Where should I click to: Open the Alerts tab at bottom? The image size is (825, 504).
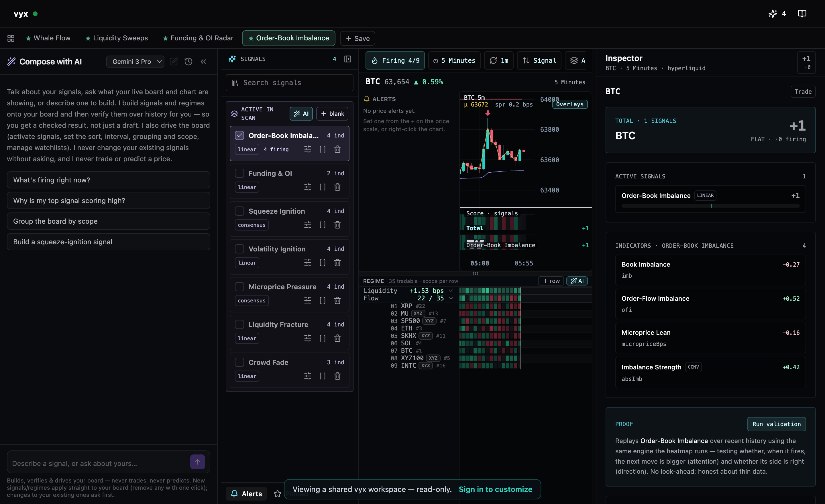tap(246, 494)
